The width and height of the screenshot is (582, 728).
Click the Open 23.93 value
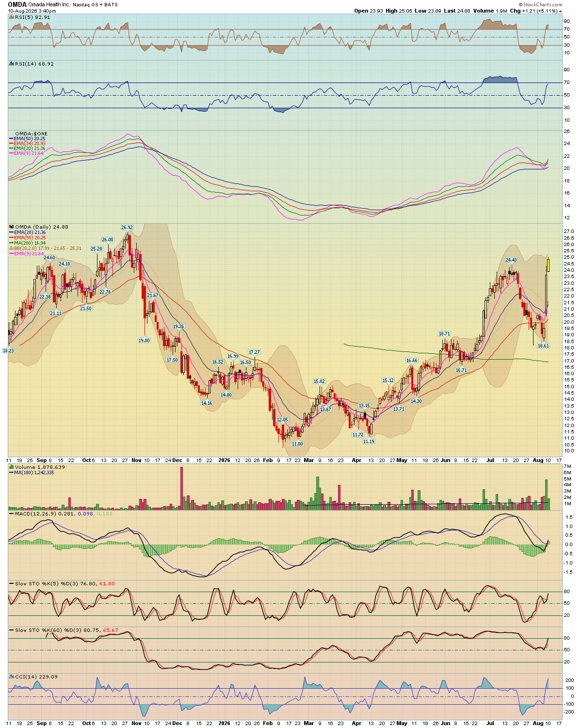click(369, 11)
